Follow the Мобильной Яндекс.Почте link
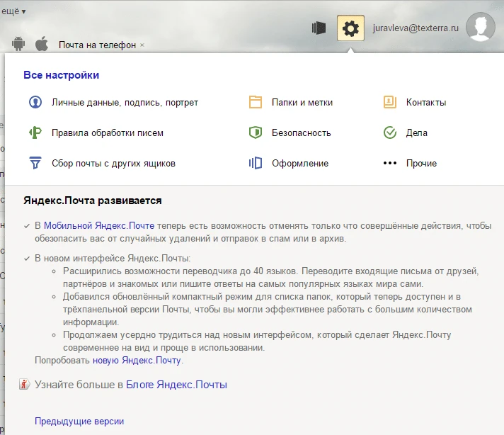 click(99, 226)
